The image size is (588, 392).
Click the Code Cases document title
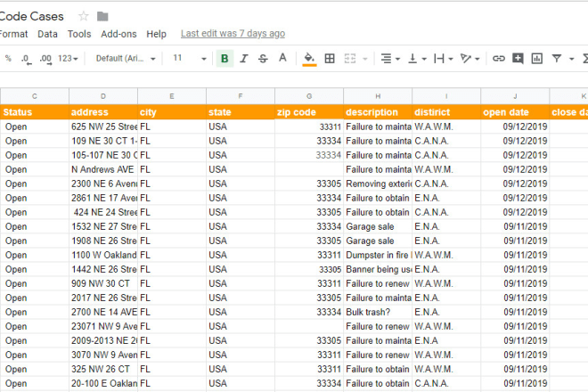click(31, 16)
